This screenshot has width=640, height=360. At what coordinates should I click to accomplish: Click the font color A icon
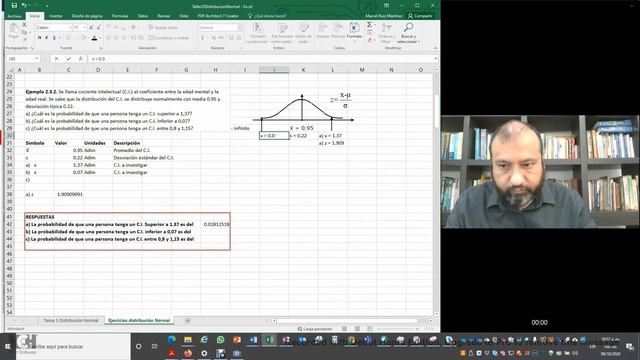94,38
